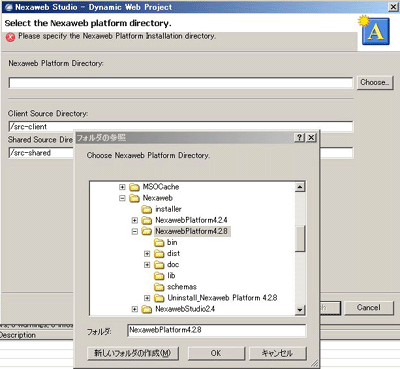Click the 新しいフォルダの作成 button
Image resolution: width=400 pixels, height=369 pixels.
[x=133, y=353]
